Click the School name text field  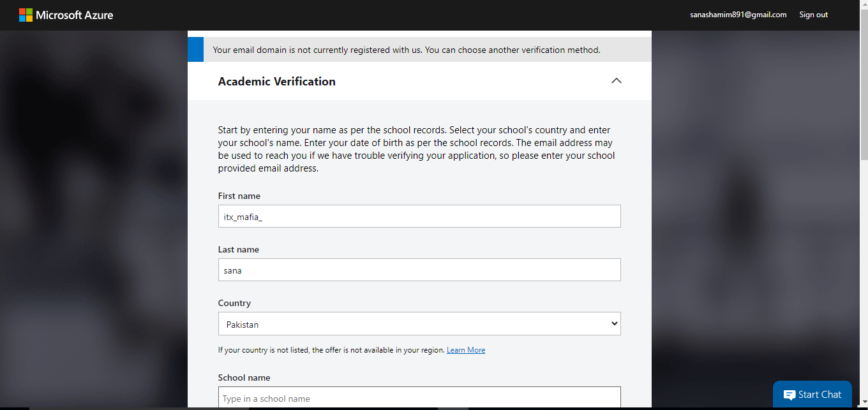click(419, 398)
